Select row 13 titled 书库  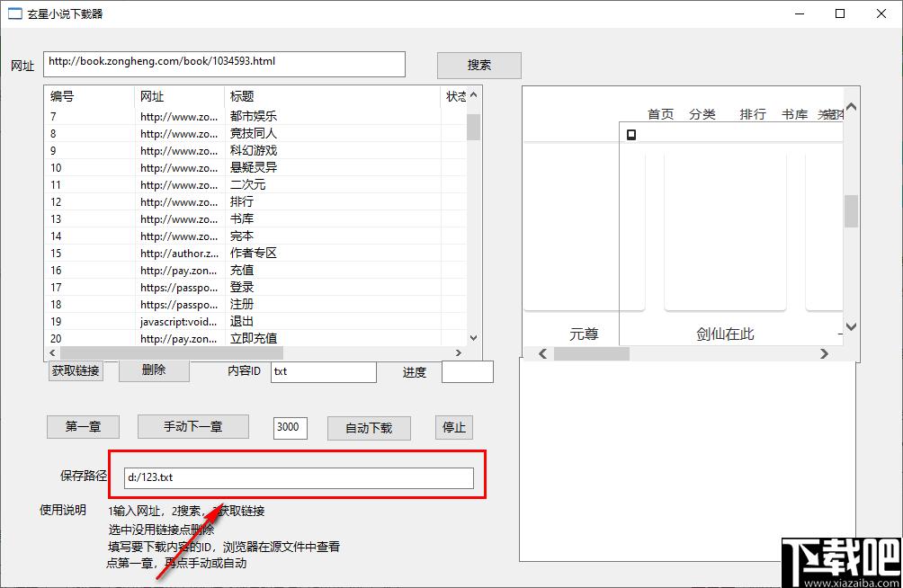point(255,218)
